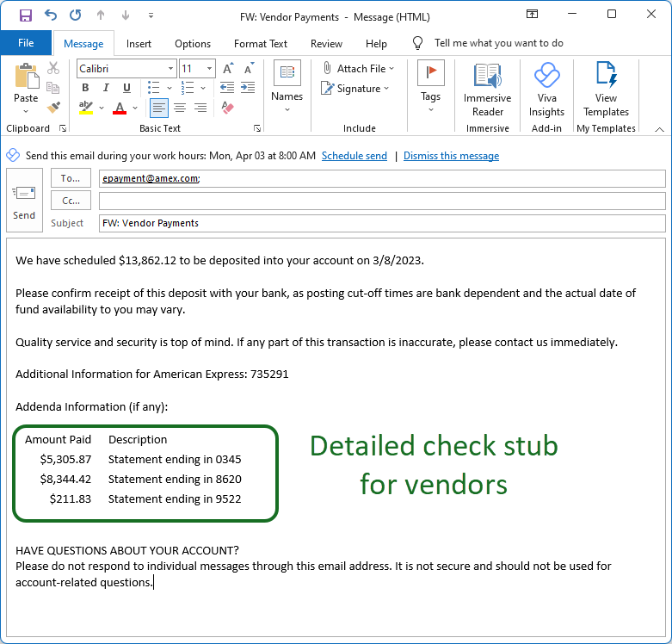Open the File tab
Viewport: 672px width, 644px height.
pyautogui.click(x=26, y=43)
